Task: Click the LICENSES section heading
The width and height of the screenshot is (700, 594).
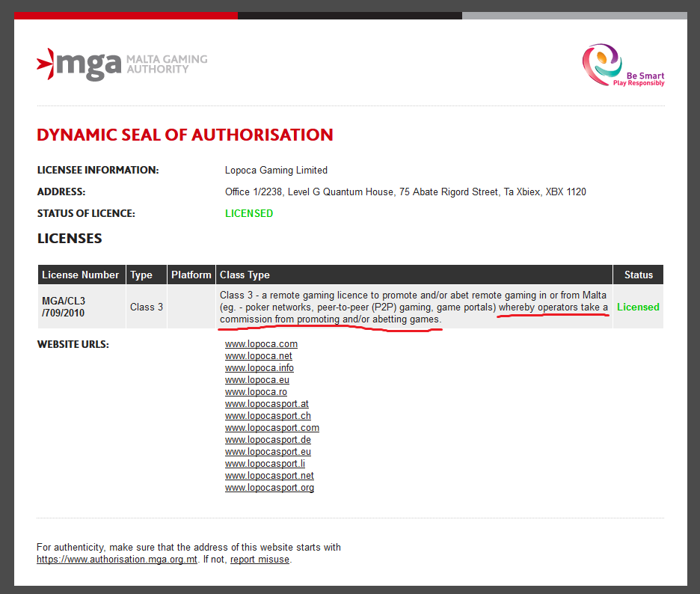Action: pos(70,239)
